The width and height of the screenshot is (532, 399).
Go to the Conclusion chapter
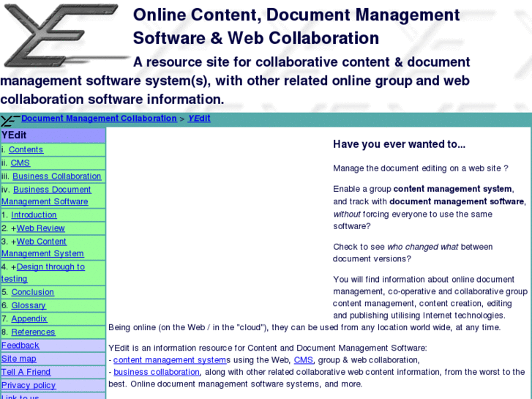(33, 292)
